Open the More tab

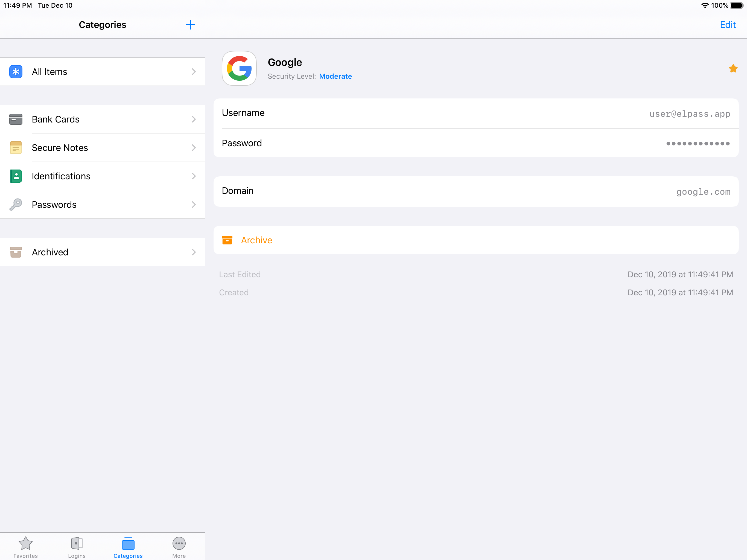pos(179,547)
